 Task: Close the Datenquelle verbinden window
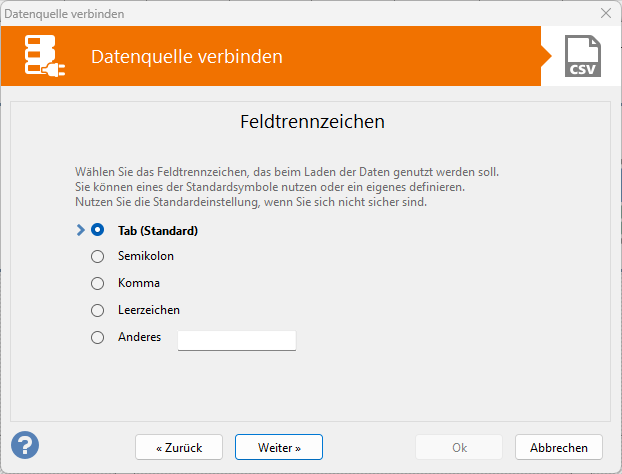[x=605, y=13]
